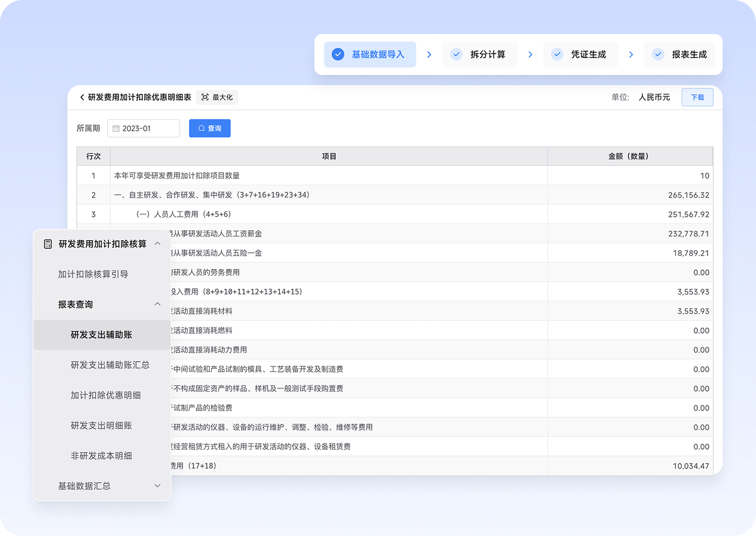Select 研发支出辅助账汇总 menu item
This screenshot has height=536, width=756.
tap(110, 365)
